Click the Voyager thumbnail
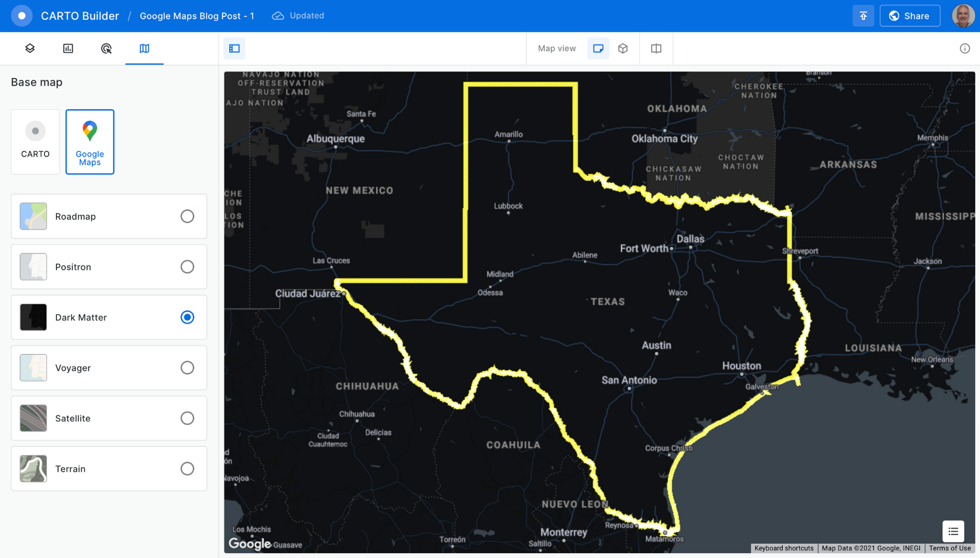The width and height of the screenshot is (980, 558). [33, 367]
